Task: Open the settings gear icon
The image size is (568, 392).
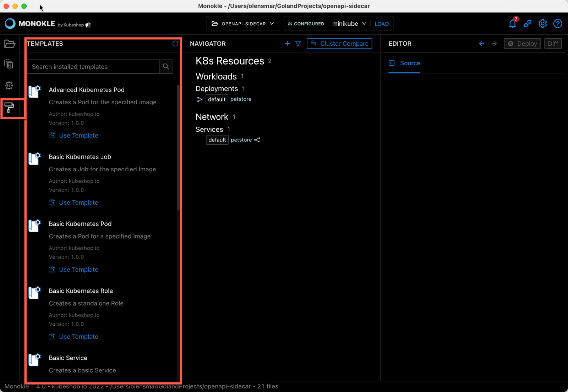Action: click(x=542, y=23)
